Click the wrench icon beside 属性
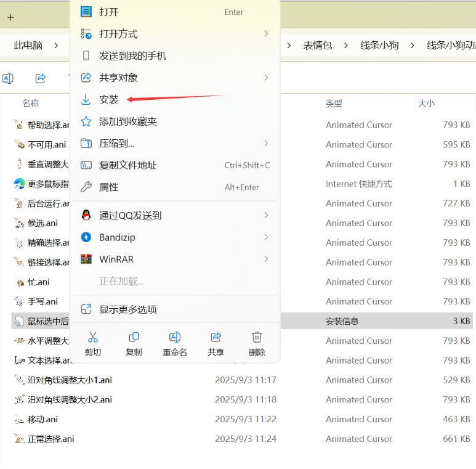Viewport: 476px width, 469px height. 86,187
